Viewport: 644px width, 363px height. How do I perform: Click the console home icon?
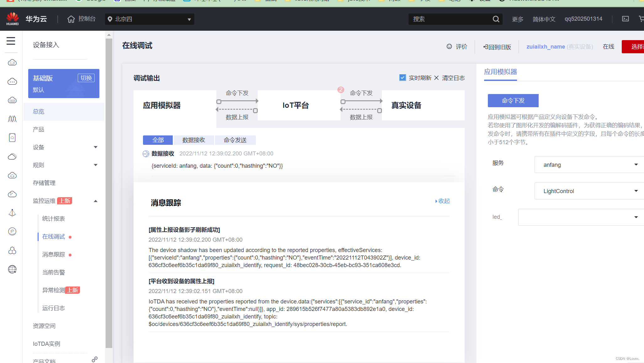[71, 19]
